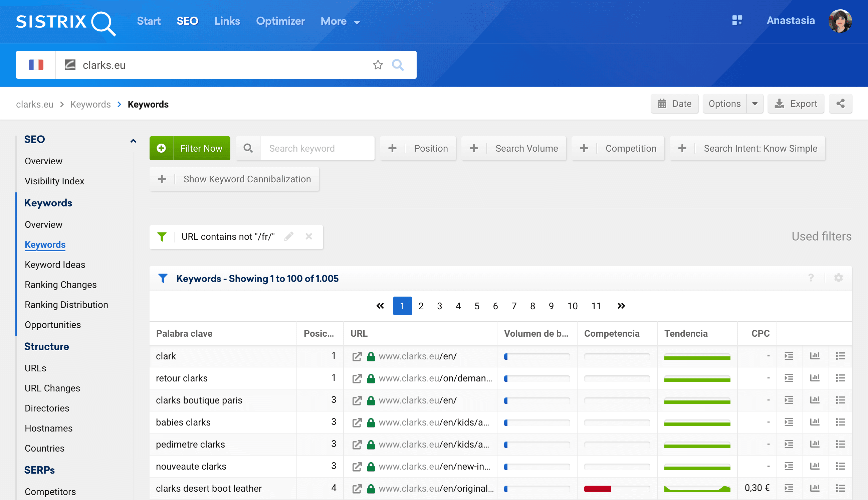Click the dashboard grid icon near Anastasia
Viewport: 868px width, 500px height.
point(737,21)
